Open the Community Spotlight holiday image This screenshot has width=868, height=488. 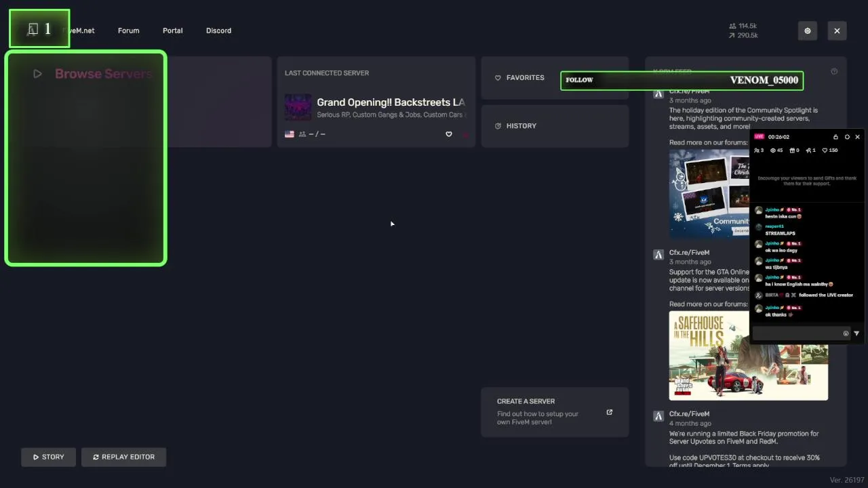click(x=709, y=192)
